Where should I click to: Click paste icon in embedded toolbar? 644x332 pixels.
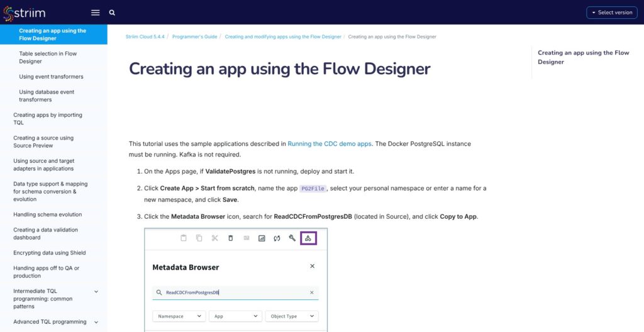[184, 238]
